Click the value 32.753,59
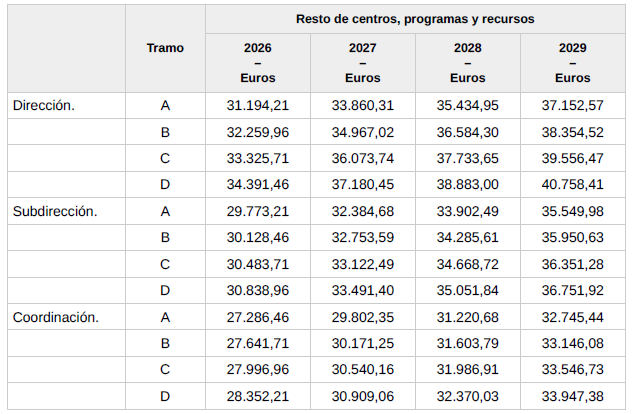This screenshot has width=635, height=414. point(362,238)
